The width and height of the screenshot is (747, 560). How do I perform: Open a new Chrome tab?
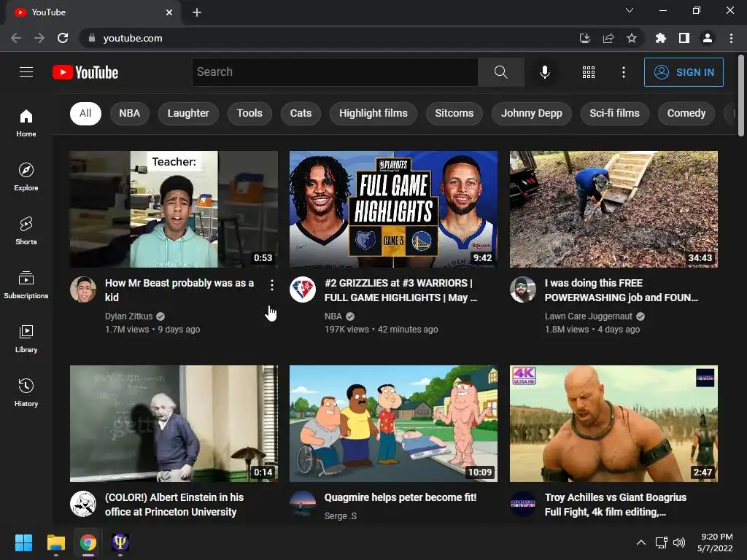pos(197,12)
